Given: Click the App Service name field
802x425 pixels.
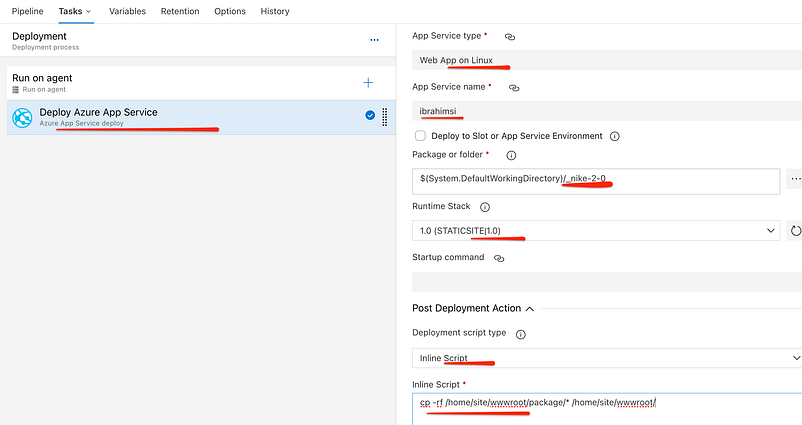Looking at the screenshot, I should click(607, 111).
